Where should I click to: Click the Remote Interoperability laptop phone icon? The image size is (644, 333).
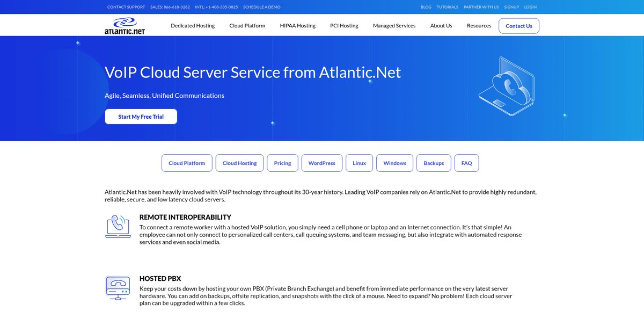[118, 226]
